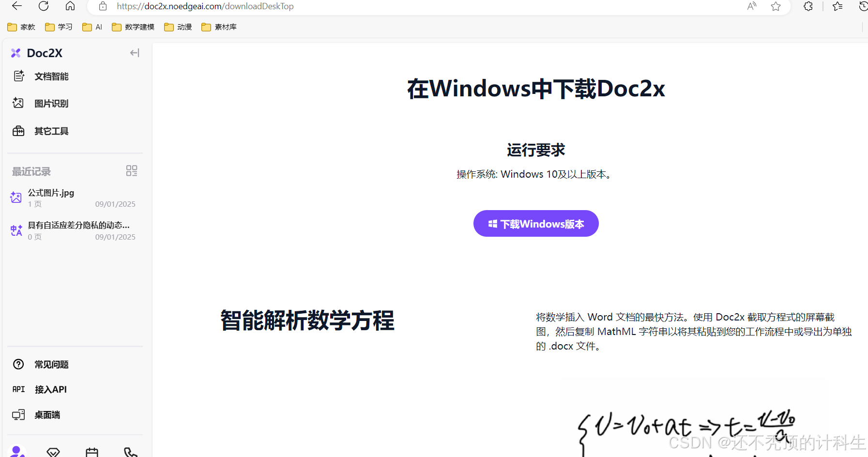The image size is (868, 457).
Task: Click the calendar check-in icon
Action: tap(92, 453)
